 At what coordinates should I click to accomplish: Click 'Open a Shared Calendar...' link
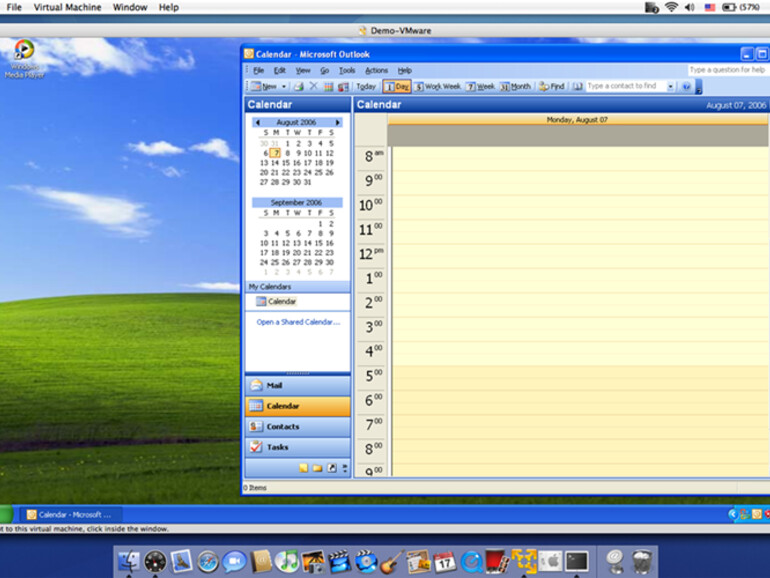click(x=298, y=322)
